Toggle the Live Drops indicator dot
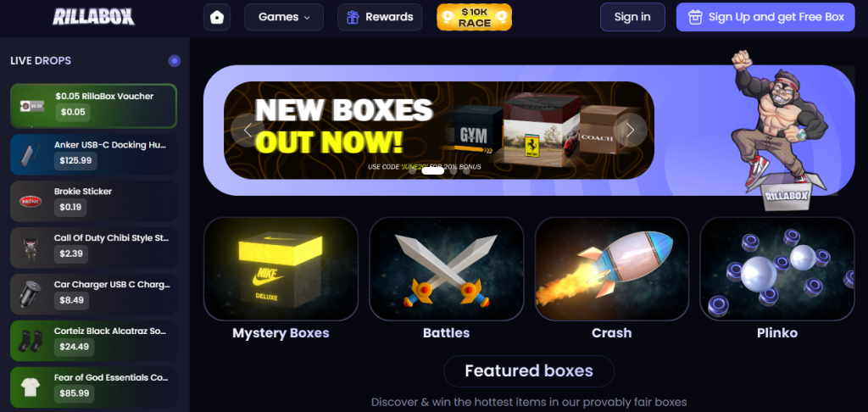The height and width of the screenshot is (412, 868). (175, 61)
